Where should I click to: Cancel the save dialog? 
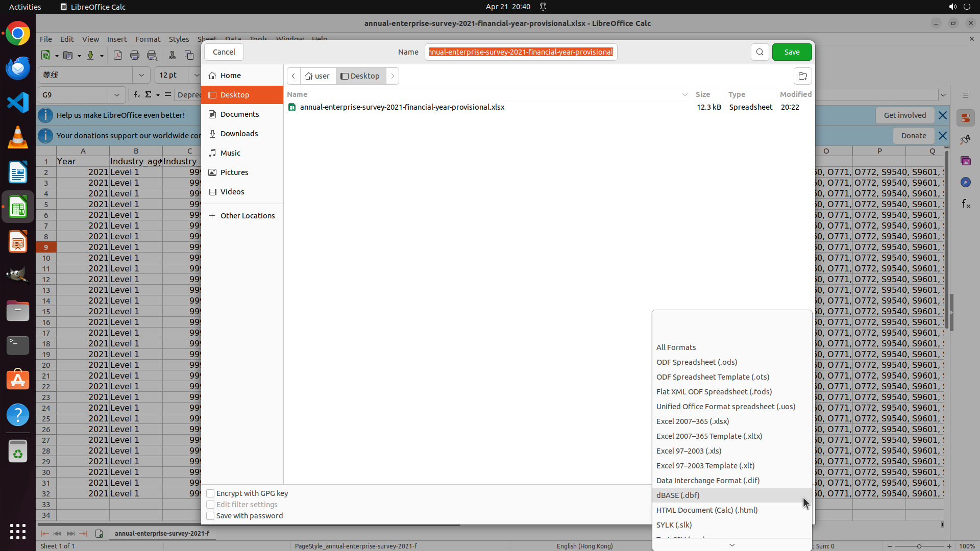coord(224,52)
